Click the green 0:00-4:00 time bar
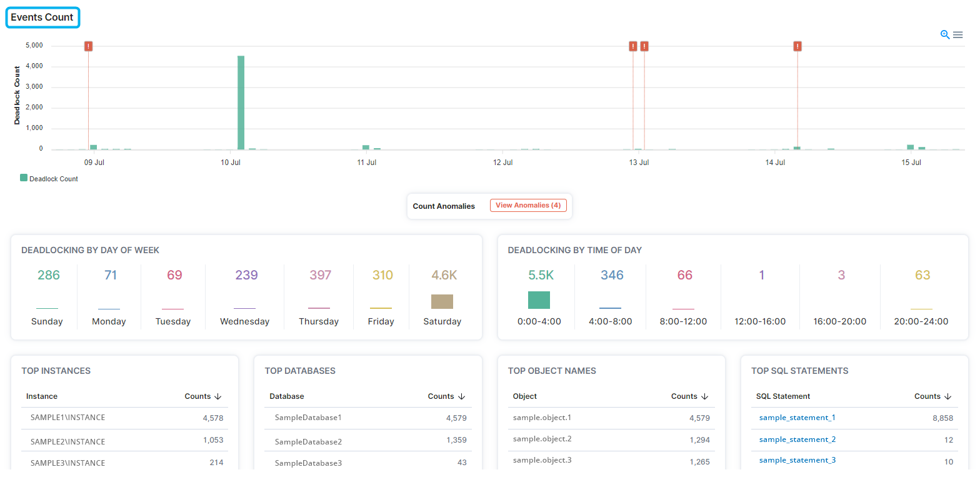Screen dimensions: 980x477 point(539,300)
